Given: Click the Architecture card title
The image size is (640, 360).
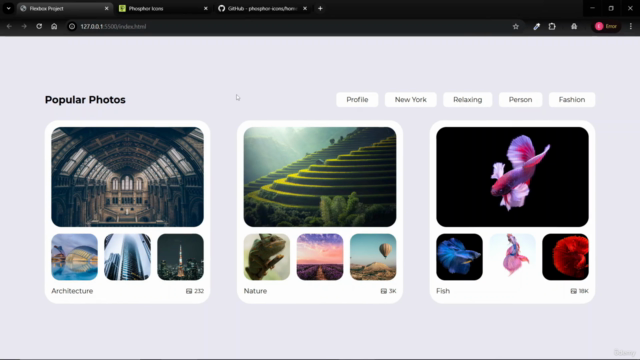Looking at the screenshot, I should click(x=72, y=291).
